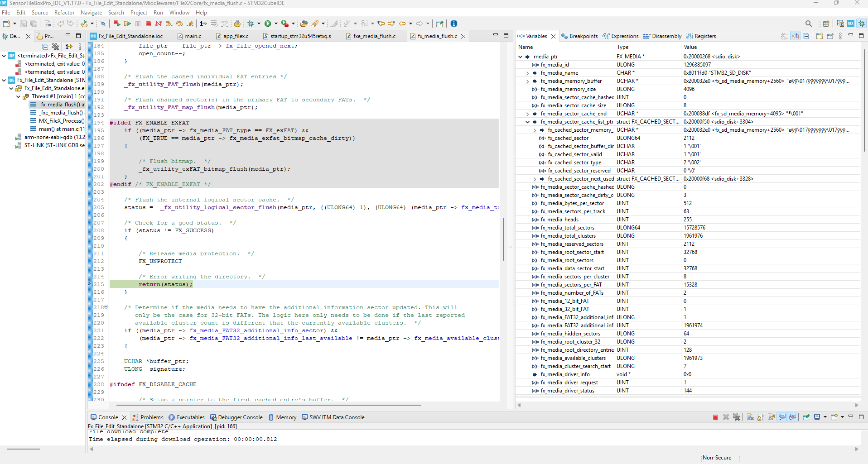Expand fx_media_name in the Variables view
The image size is (868, 464).
(x=527, y=73)
